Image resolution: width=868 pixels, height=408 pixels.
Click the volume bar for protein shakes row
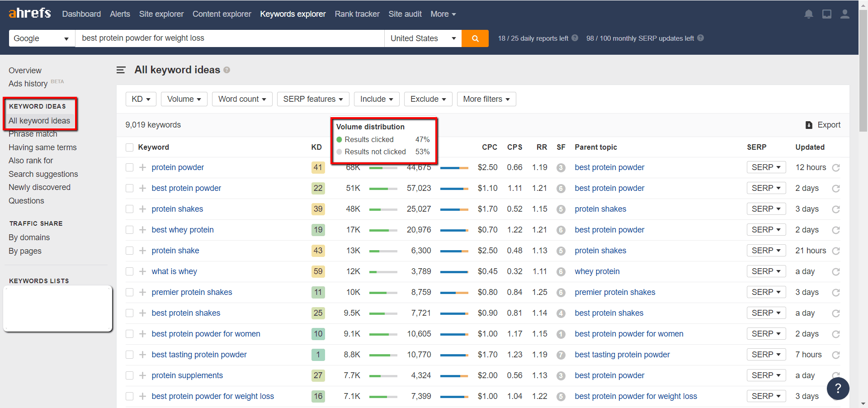(383, 209)
